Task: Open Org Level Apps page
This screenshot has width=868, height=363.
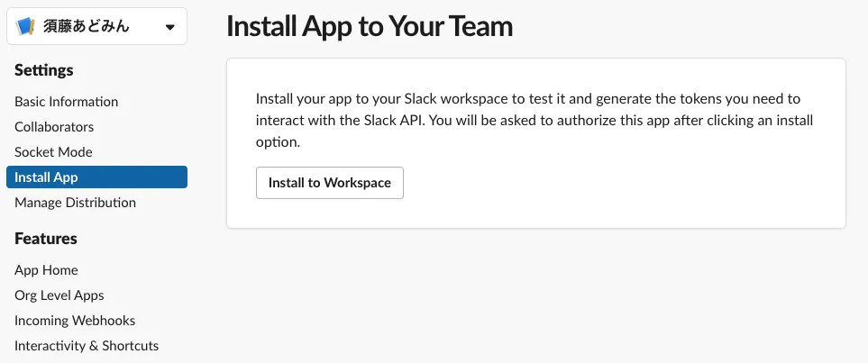Action: tap(59, 295)
